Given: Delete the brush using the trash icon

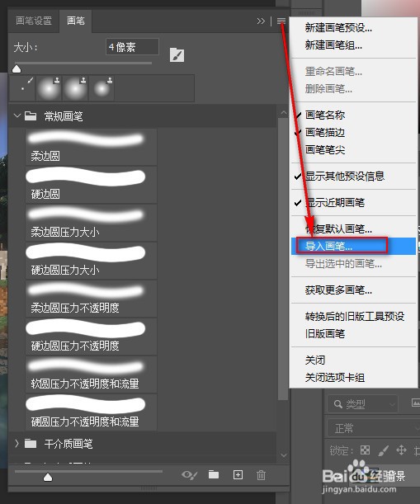Looking at the screenshot, I should point(261,475).
